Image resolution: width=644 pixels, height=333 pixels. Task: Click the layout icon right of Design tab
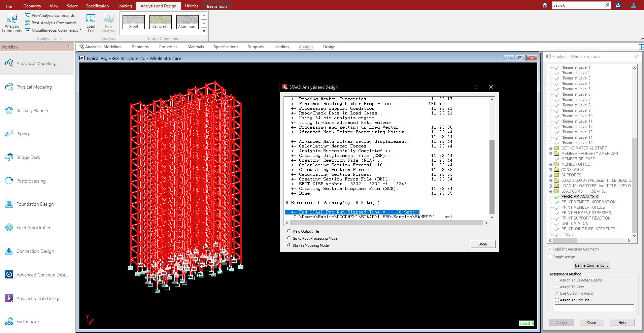coord(641,47)
